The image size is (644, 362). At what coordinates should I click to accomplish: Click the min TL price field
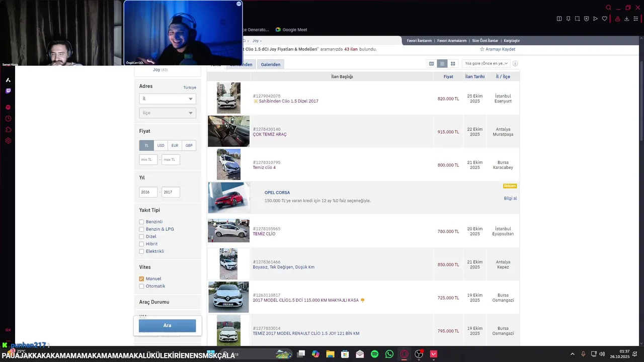pos(148,159)
